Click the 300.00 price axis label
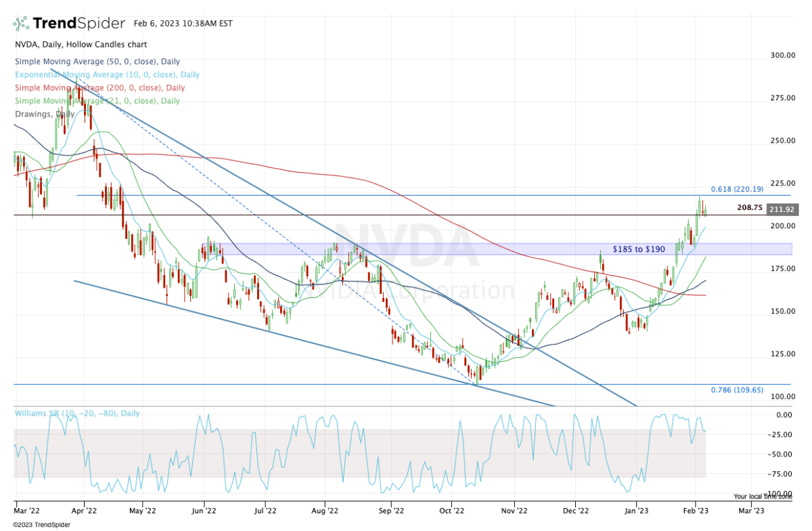The height and width of the screenshot is (531, 812). click(783, 56)
